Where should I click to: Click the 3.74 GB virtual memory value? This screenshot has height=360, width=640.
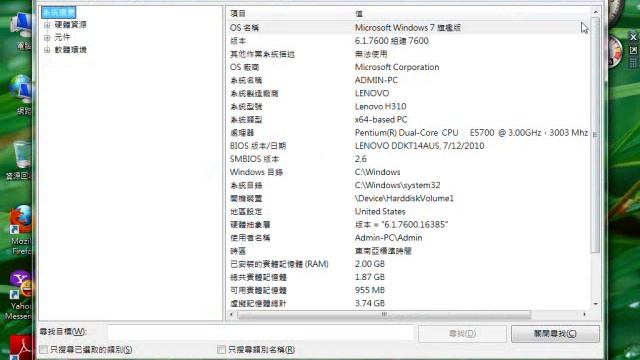pos(370,303)
